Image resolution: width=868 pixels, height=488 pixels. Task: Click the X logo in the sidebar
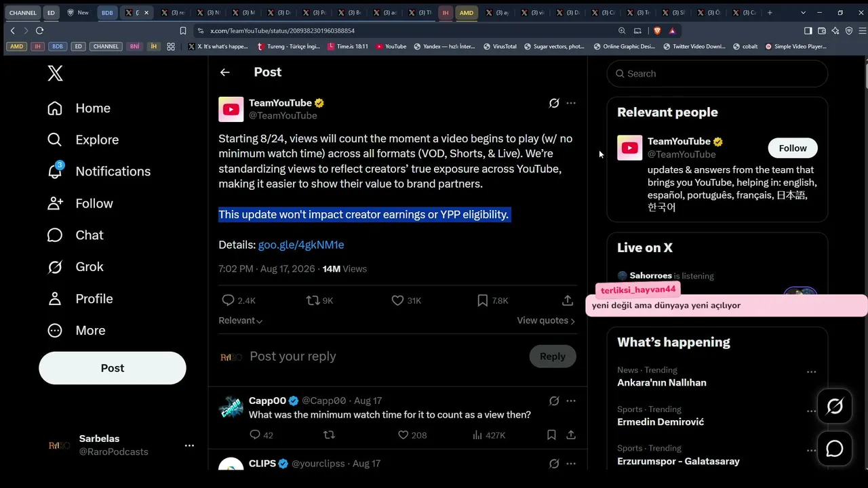pos(56,73)
